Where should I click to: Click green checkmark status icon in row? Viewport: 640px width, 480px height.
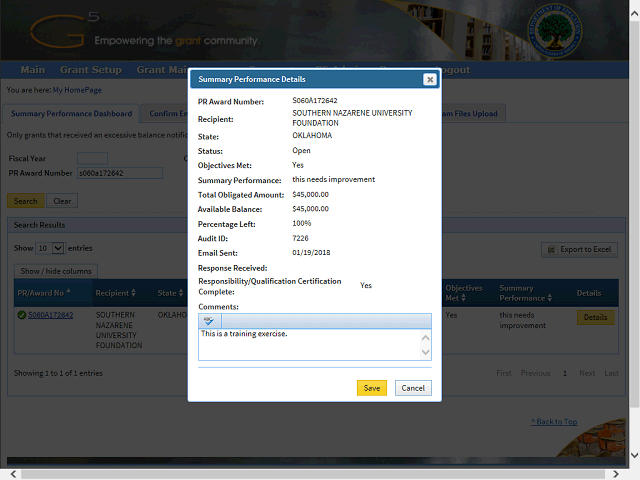pos(22,315)
